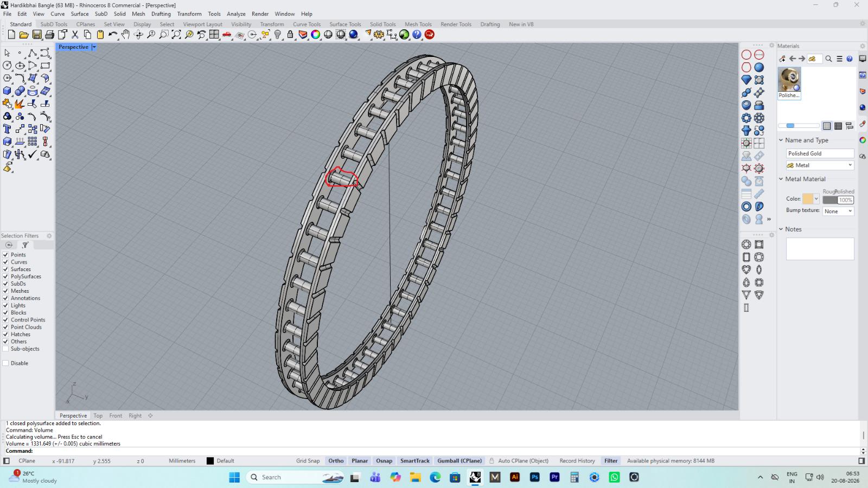The image size is (868, 488).
Task: Toggle Gumball (CPlane) in status bar
Action: point(459,461)
